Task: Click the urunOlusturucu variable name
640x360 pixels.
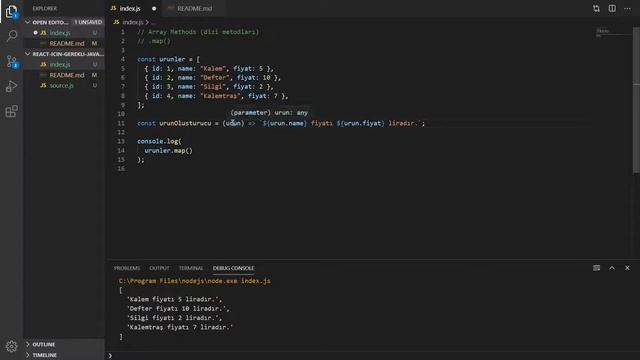Action: pyautogui.click(x=185, y=123)
